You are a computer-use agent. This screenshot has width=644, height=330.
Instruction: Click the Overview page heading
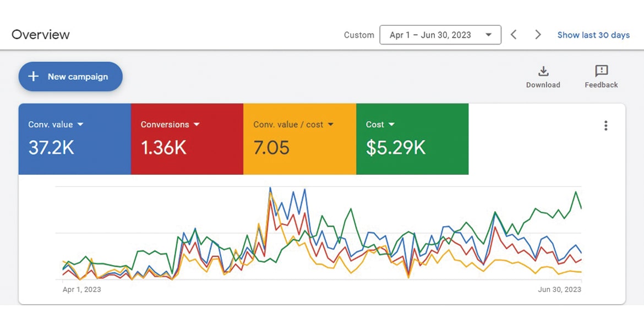[x=41, y=35]
